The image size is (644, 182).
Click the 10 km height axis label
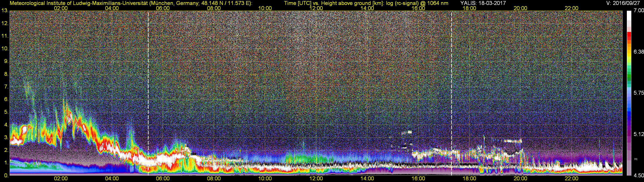pyautogui.click(x=5, y=49)
